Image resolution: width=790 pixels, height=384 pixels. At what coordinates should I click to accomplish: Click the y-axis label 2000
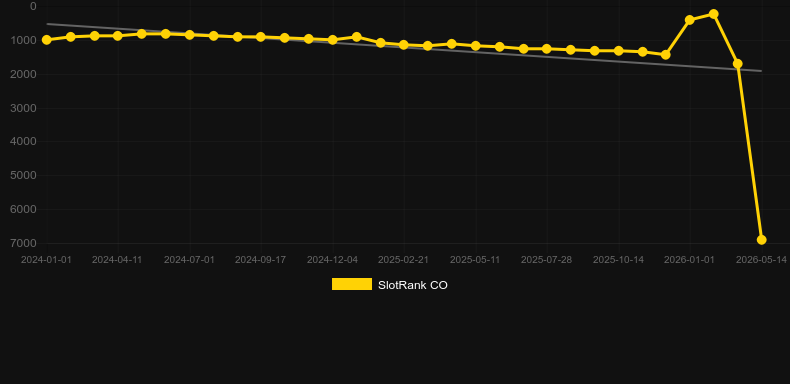click(x=23, y=74)
